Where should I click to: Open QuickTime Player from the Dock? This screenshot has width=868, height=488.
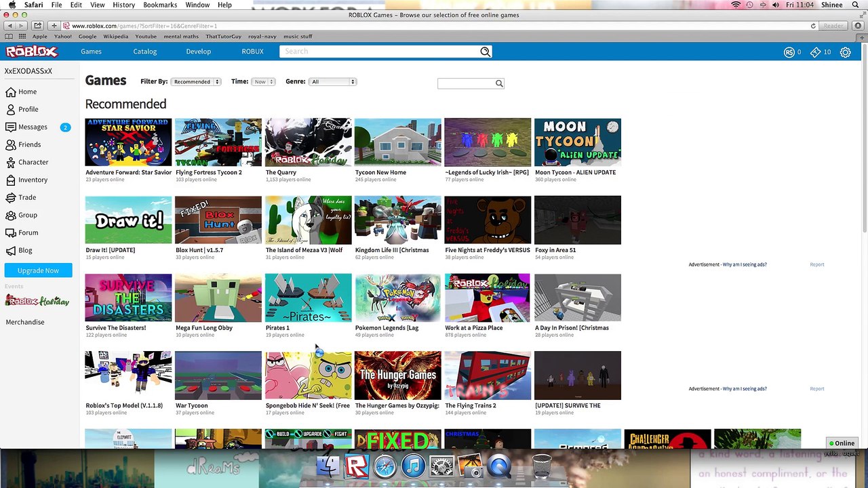pyautogui.click(x=499, y=466)
